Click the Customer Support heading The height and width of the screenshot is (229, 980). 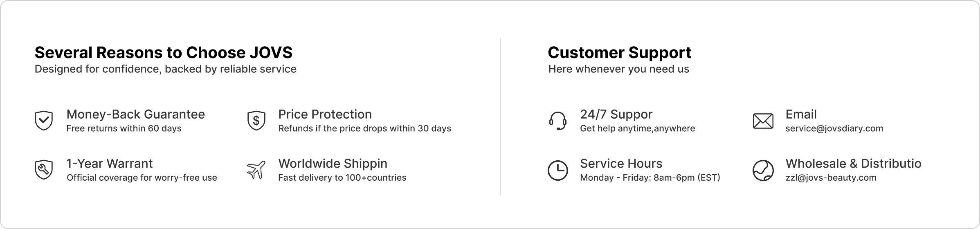click(619, 53)
